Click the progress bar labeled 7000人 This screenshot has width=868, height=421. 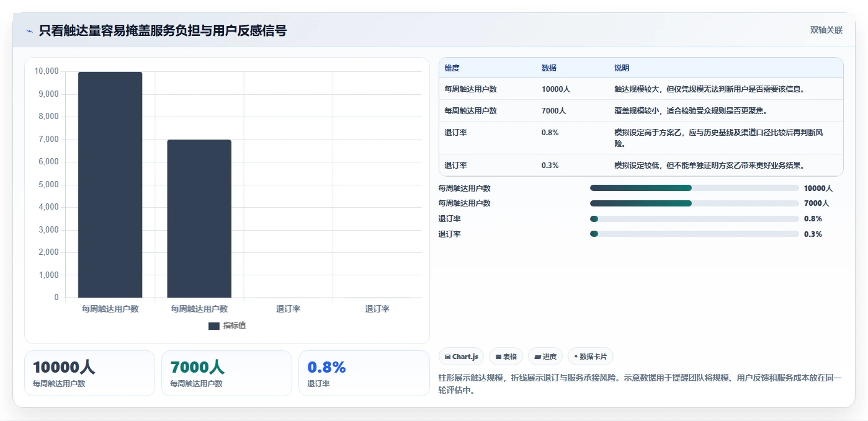(x=694, y=203)
